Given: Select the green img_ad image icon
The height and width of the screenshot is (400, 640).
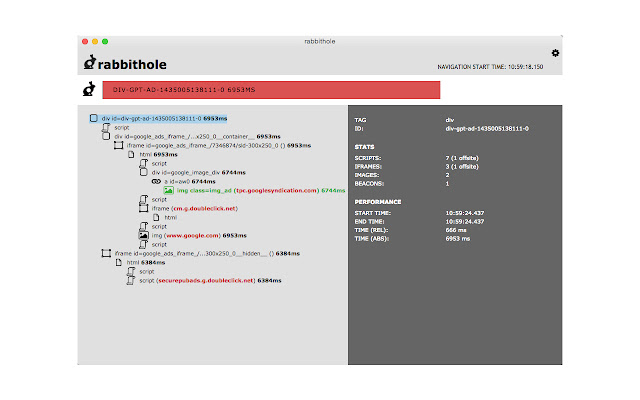Looking at the screenshot, I should click(169, 190).
